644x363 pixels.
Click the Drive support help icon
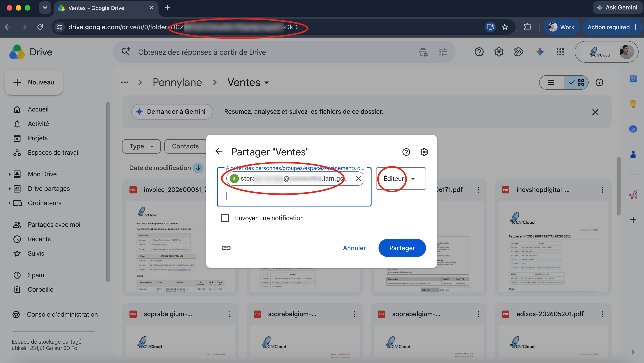479,52
